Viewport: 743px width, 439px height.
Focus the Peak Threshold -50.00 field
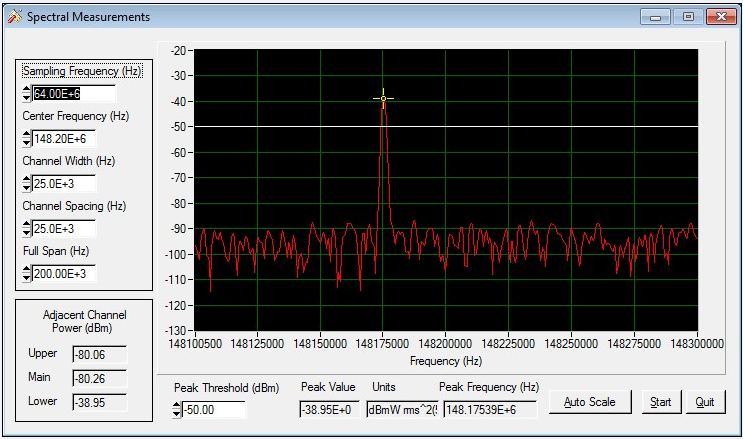tap(213, 409)
